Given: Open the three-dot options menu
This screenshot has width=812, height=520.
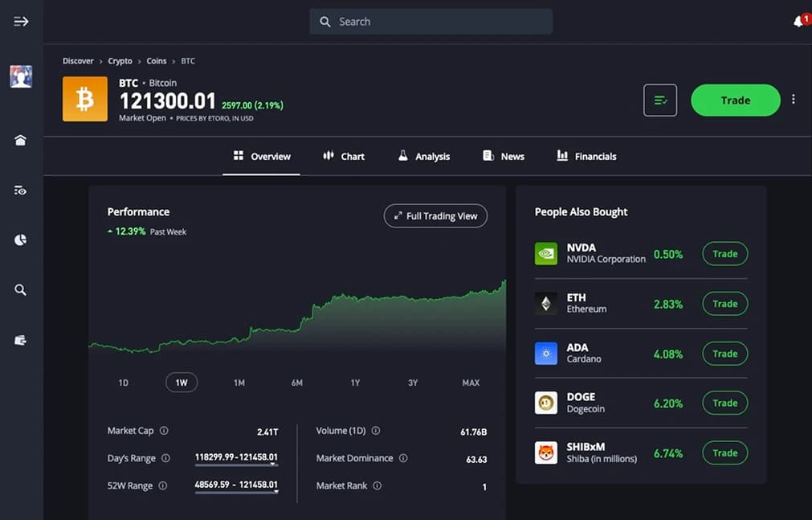Looking at the screenshot, I should click(x=794, y=98).
